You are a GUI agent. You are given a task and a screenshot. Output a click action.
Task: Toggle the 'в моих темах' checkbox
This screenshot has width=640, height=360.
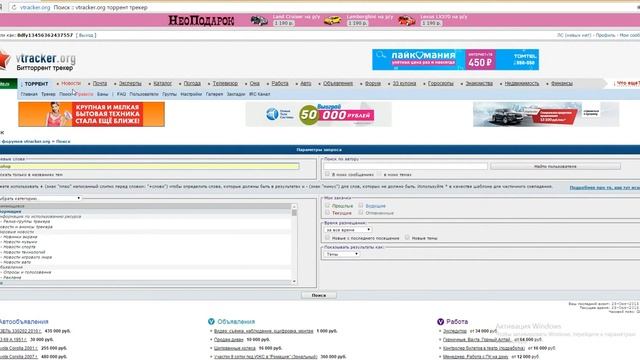[379, 174]
